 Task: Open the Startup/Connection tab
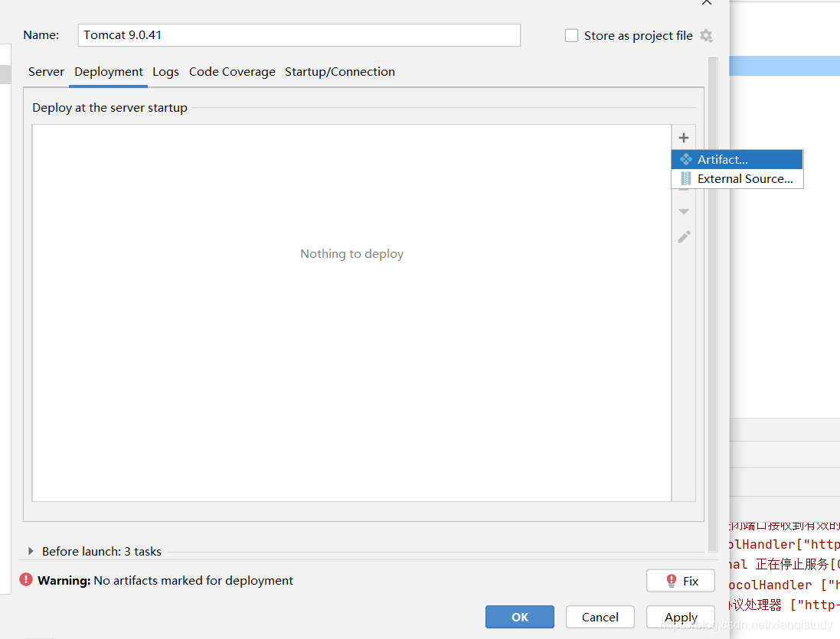point(340,72)
